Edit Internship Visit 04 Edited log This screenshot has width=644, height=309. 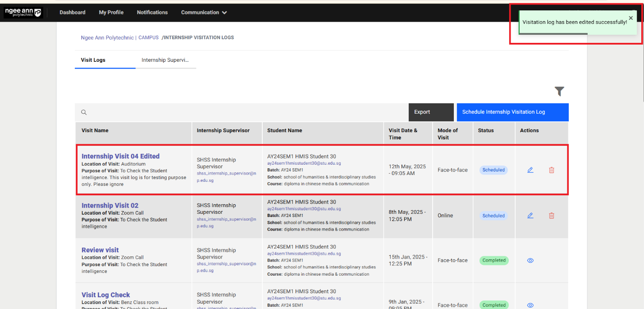coord(530,170)
